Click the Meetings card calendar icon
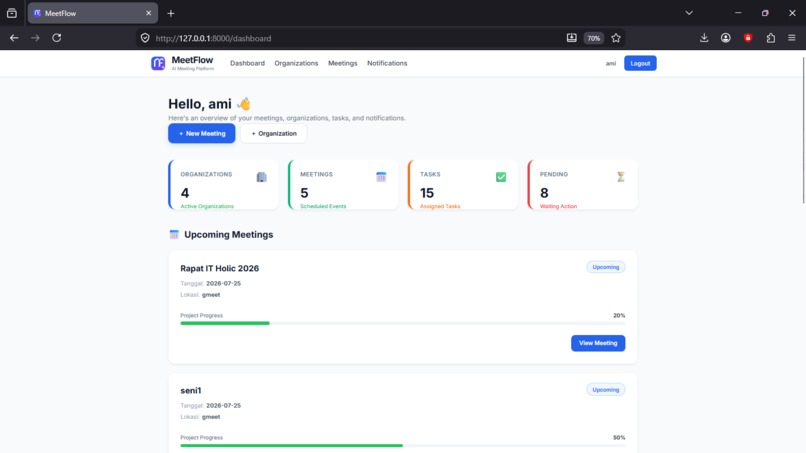806x453 pixels. [x=381, y=177]
